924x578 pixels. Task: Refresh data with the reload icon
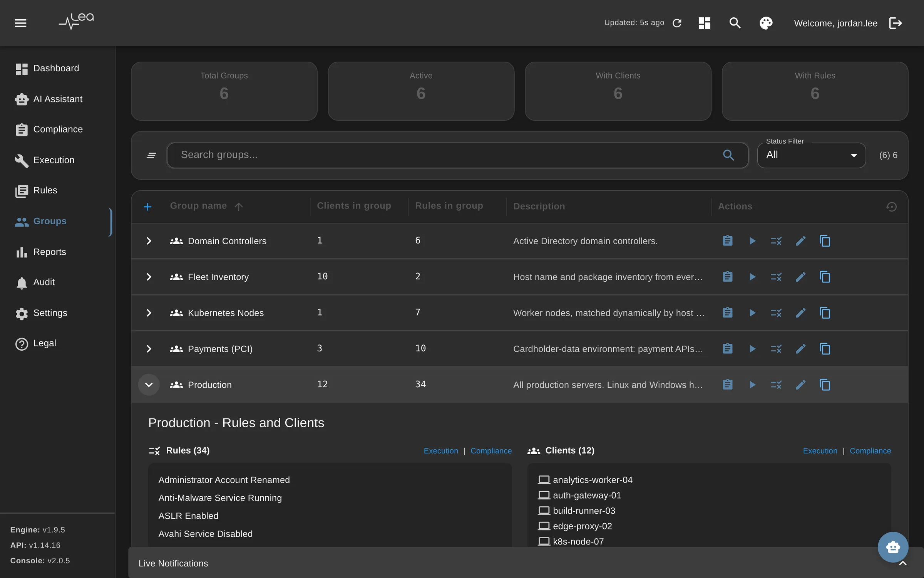point(677,23)
